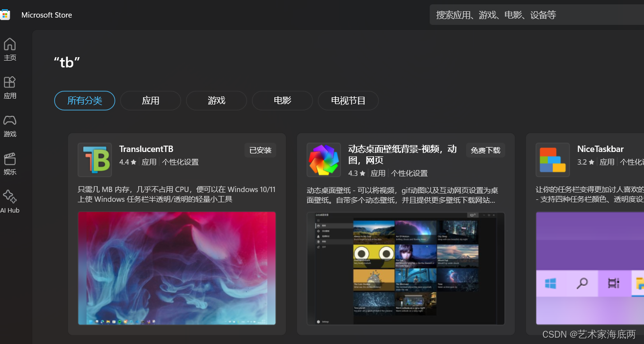Click the 免费下载 button on 动态桌面壁纸

tap(485, 150)
